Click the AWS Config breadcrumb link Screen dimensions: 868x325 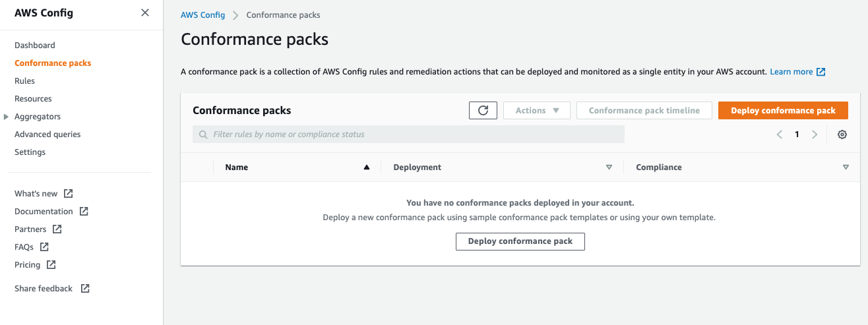pos(203,15)
